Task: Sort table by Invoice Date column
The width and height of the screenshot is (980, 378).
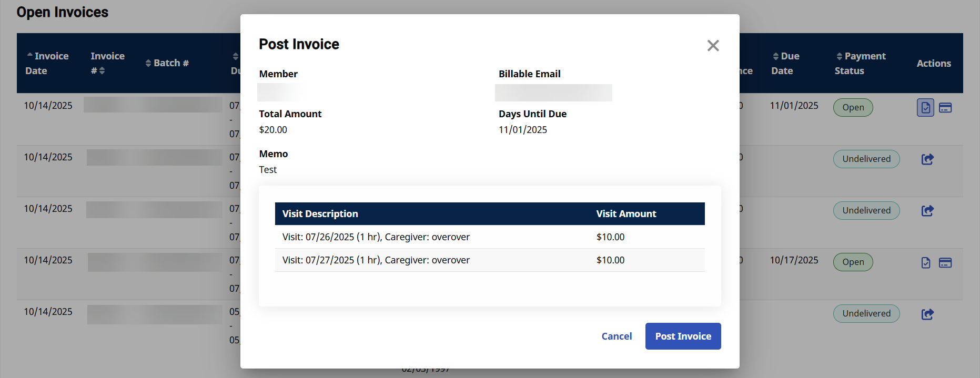Action: (x=47, y=63)
